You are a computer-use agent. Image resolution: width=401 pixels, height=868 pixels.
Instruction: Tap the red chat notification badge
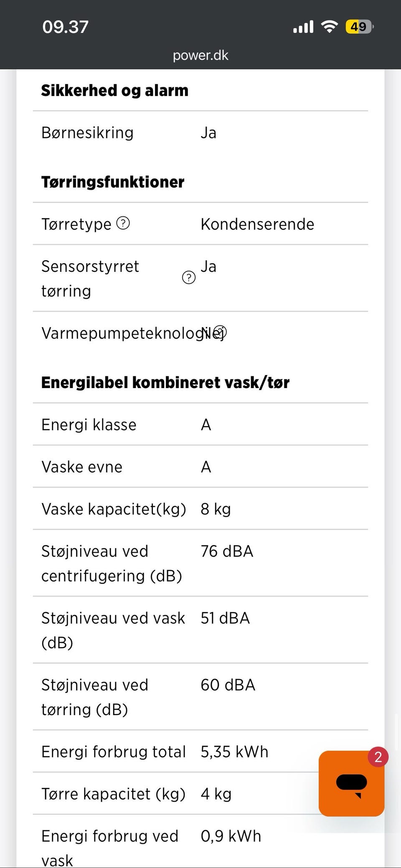tap(378, 756)
